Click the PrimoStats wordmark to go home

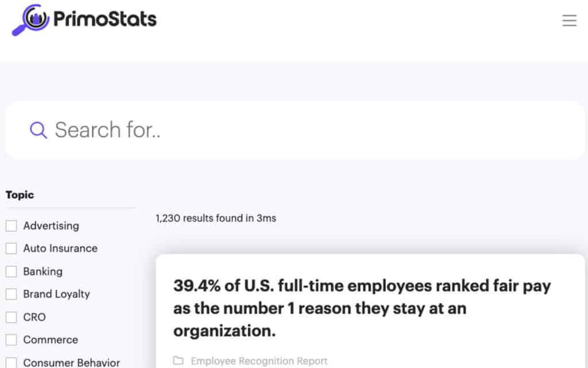(x=105, y=20)
